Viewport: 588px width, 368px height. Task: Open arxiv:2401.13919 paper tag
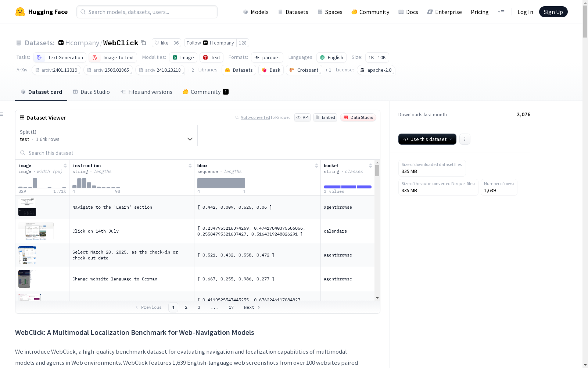click(x=56, y=70)
